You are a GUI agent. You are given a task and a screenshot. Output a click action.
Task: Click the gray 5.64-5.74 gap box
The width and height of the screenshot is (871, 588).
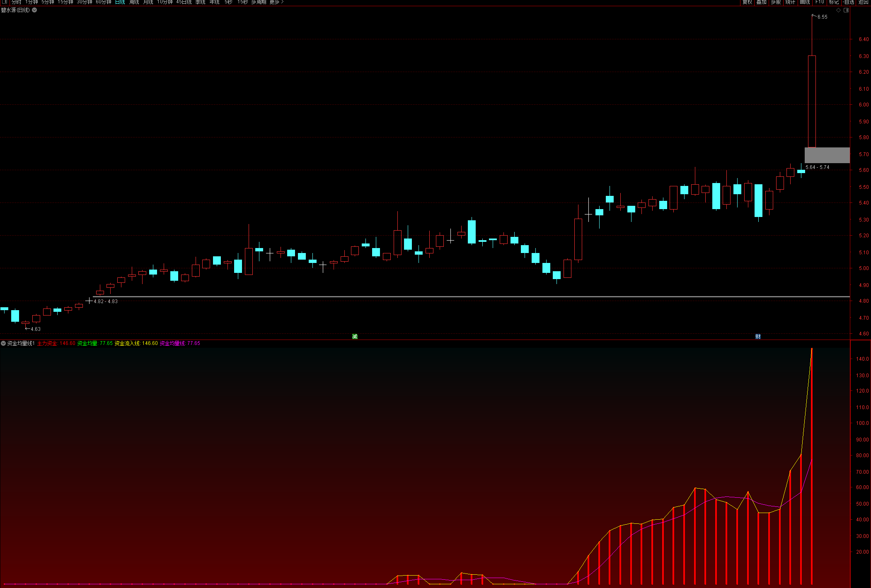(827, 155)
